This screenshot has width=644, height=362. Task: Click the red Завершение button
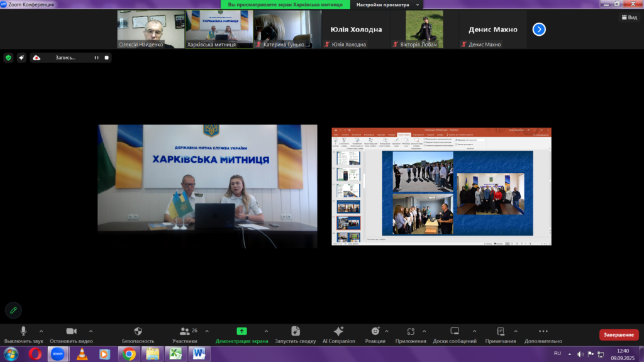pyautogui.click(x=619, y=334)
